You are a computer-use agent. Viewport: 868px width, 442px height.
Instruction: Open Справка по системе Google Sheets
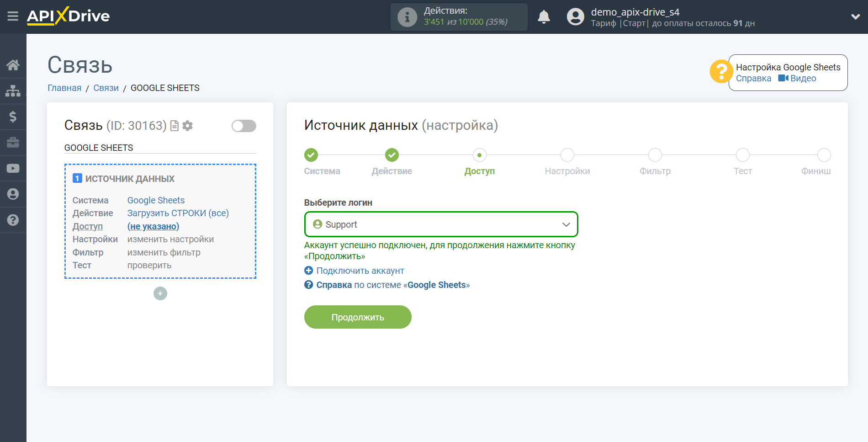coord(387,285)
